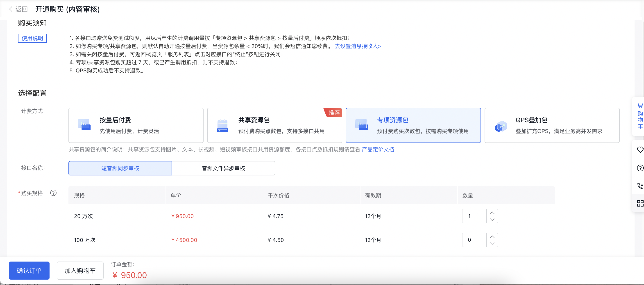
Task: Click 12个月 validity in 100 万次 row
Action: 373,240
